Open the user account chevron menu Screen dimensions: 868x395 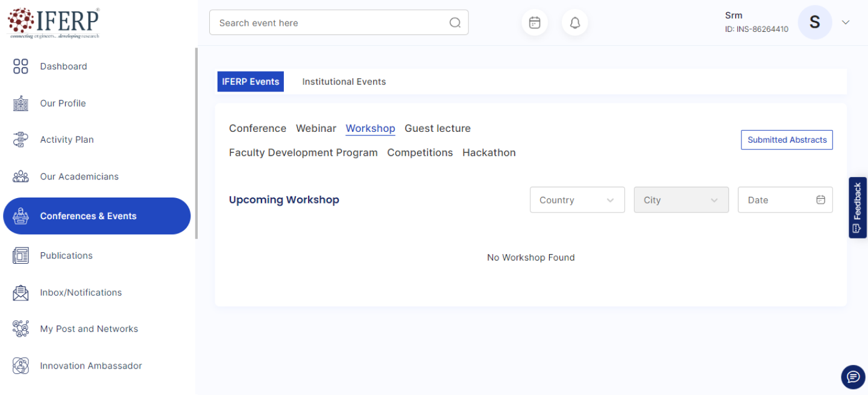[x=845, y=23]
